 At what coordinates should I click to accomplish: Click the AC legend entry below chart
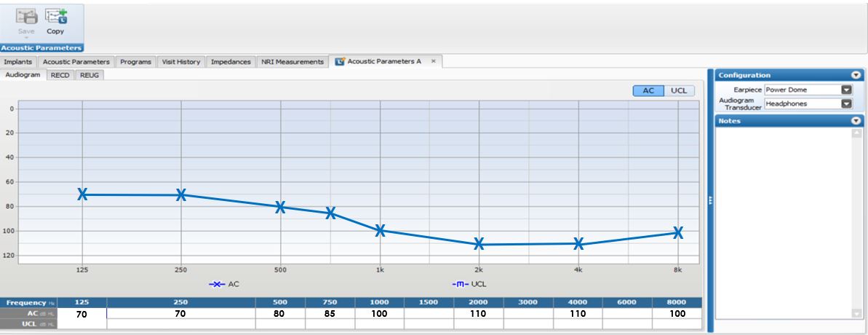pos(224,284)
